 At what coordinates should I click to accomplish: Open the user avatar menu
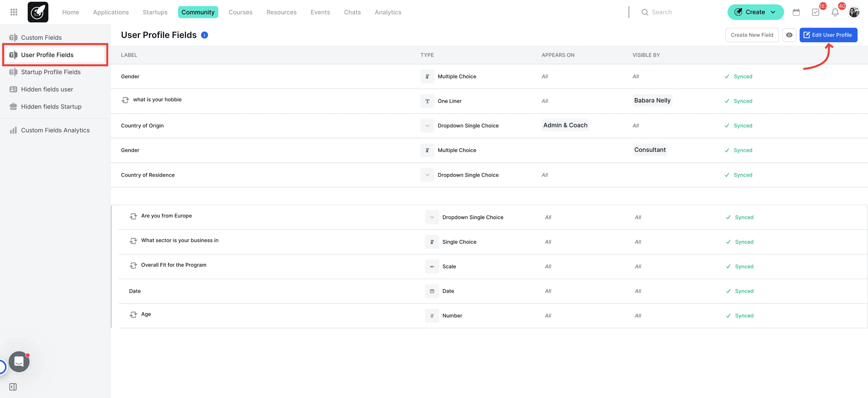[x=854, y=12]
